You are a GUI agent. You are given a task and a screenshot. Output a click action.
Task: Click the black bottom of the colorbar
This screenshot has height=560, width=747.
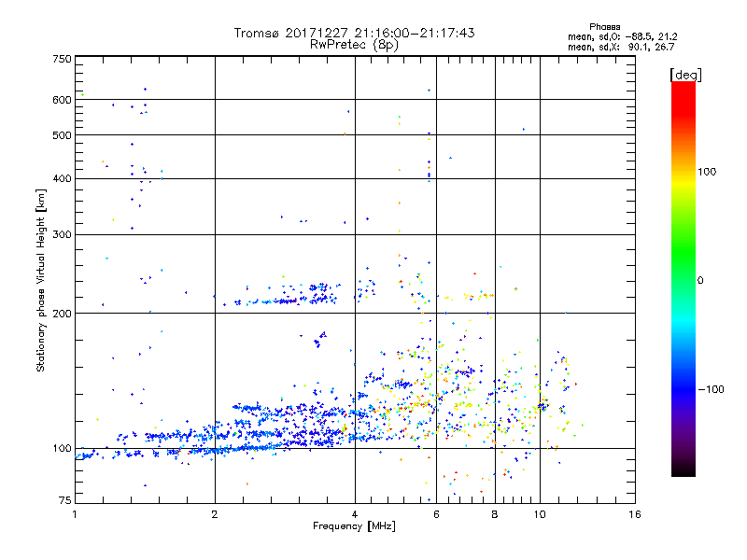684,469
